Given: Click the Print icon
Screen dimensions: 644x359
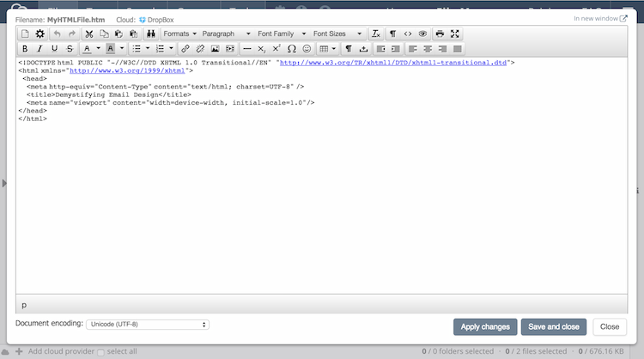Looking at the screenshot, I should click(440, 33).
